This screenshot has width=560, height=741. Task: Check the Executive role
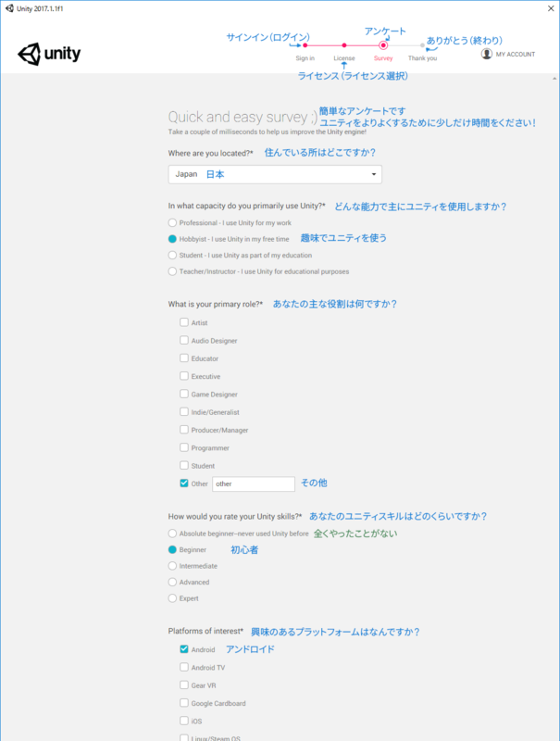point(184,376)
